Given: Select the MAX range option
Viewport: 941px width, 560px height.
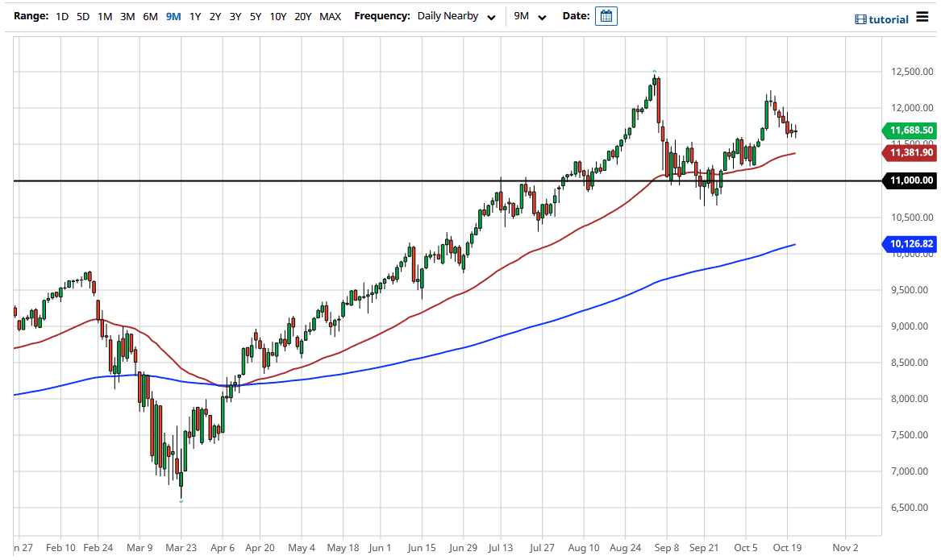Looking at the screenshot, I should pyautogui.click(x=330, y=15).
